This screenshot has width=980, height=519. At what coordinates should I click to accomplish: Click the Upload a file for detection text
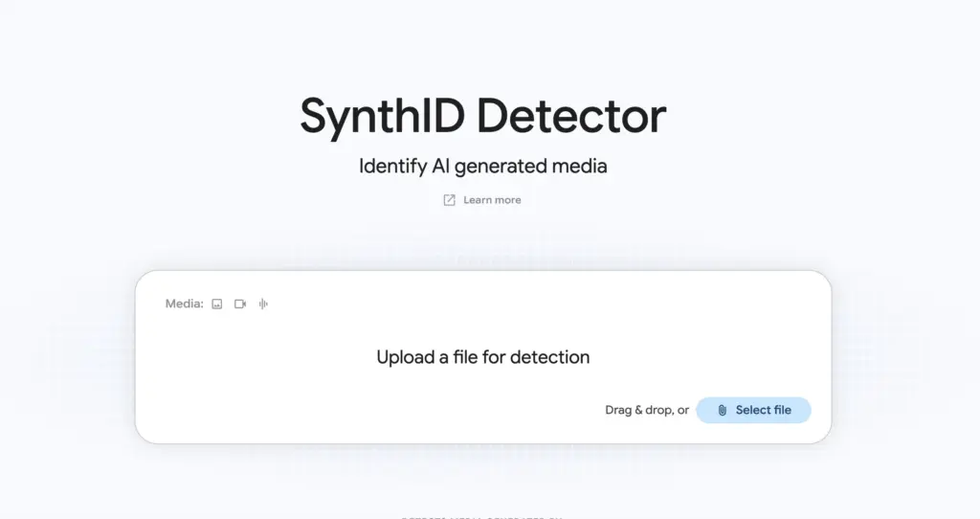[x=483, y=357]
